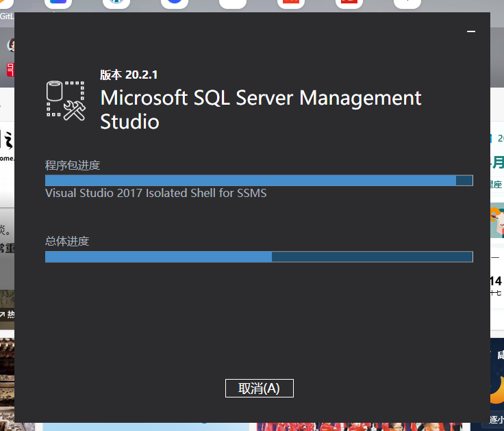Click the SQL Server Management Studio logo icon
The image size is (504, 431).
pyautogui.click(x=66, y=101)
